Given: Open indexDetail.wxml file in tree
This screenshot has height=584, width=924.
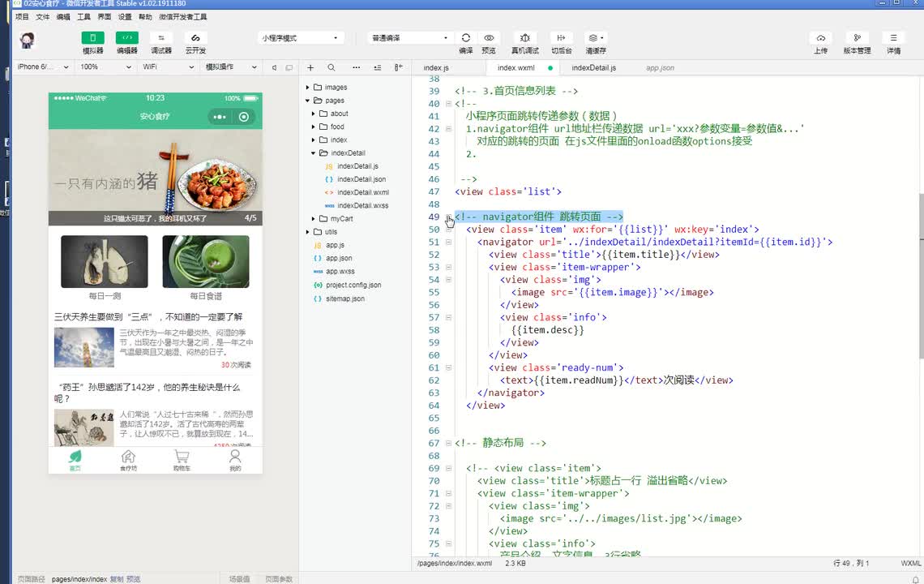Looking at the screenshot, I should tap(362, 192).
